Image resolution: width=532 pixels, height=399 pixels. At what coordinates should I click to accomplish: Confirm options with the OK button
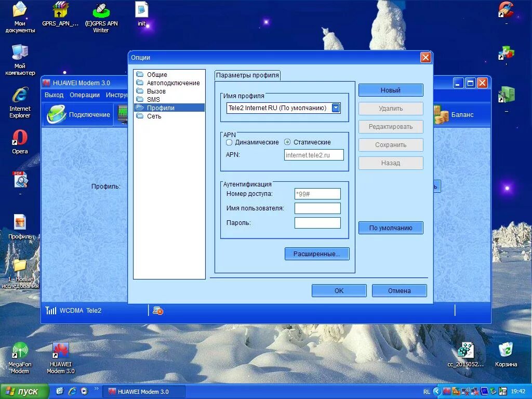point(339,291)
